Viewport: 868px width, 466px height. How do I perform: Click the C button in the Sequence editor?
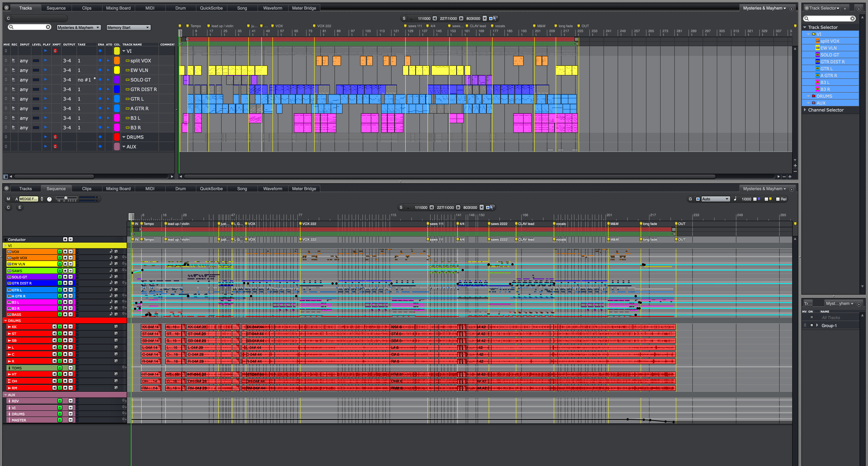coord(8,207)
